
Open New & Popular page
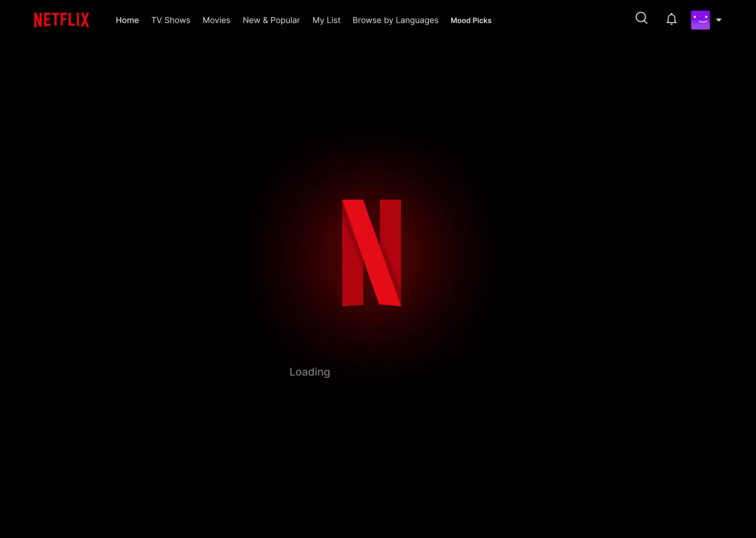pos(271,20)
